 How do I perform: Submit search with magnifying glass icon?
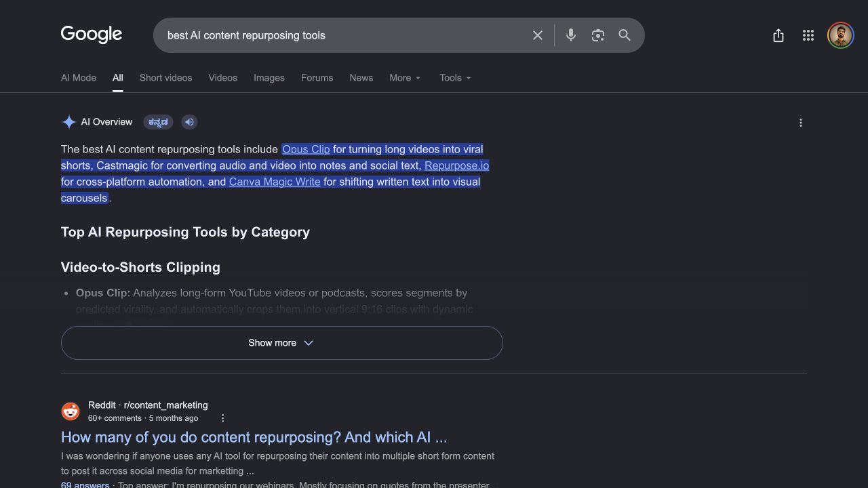[x=625, y=35]
